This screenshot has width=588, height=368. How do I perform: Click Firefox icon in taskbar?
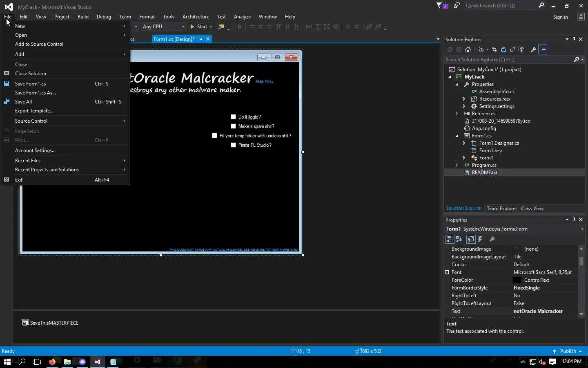point(52,361)
